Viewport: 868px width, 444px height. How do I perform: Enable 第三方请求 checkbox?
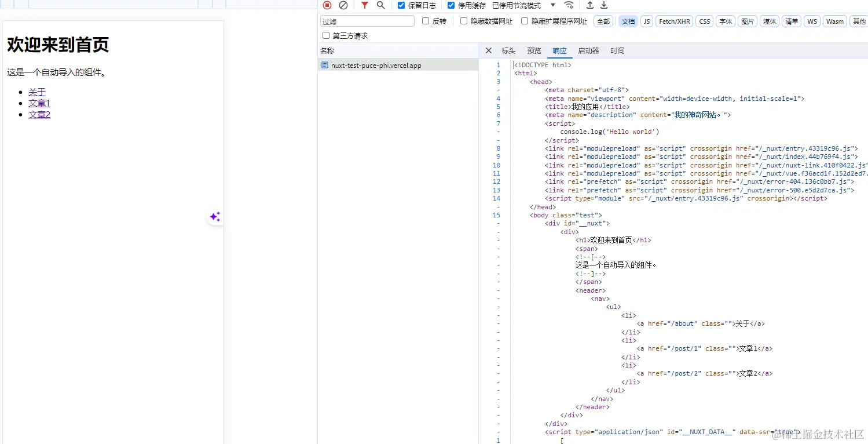(326, 35)
